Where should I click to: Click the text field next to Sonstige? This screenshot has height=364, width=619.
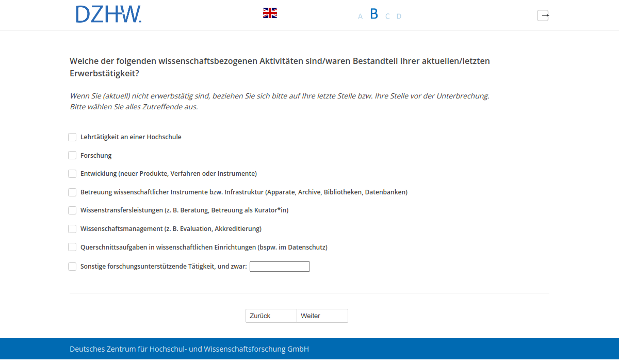pos(280,266)
